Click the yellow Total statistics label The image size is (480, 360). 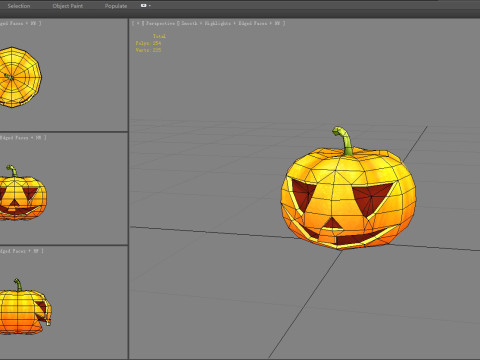point(159,36)
